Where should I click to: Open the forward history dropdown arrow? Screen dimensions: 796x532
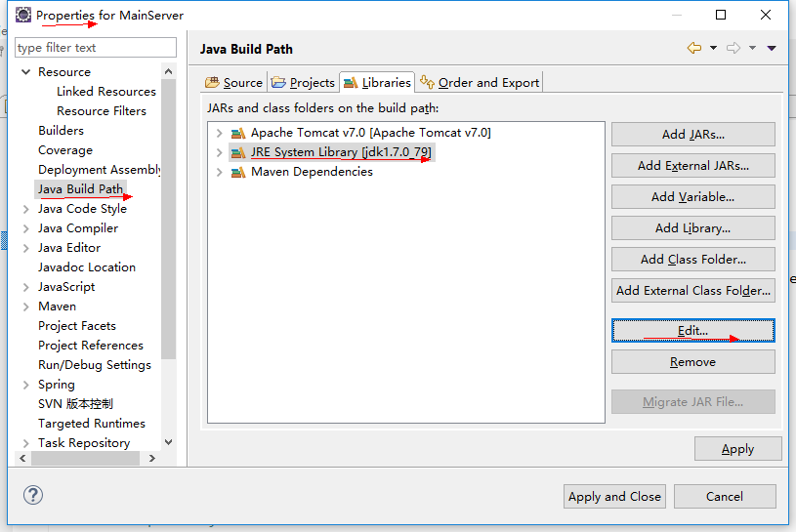click(x=752, y=48)
